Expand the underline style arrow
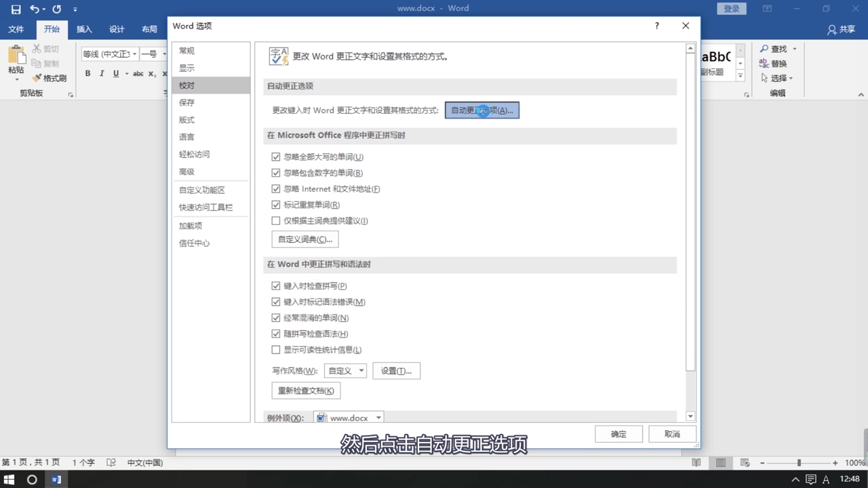Image resolution: width=868 pixels, height=488 pixels. (126, 74)
